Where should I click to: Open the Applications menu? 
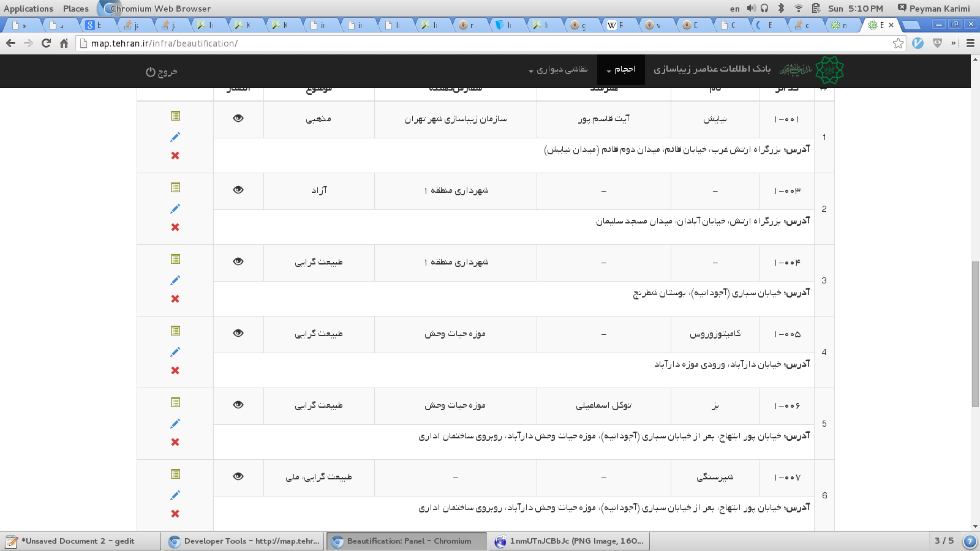click(28, 9)
